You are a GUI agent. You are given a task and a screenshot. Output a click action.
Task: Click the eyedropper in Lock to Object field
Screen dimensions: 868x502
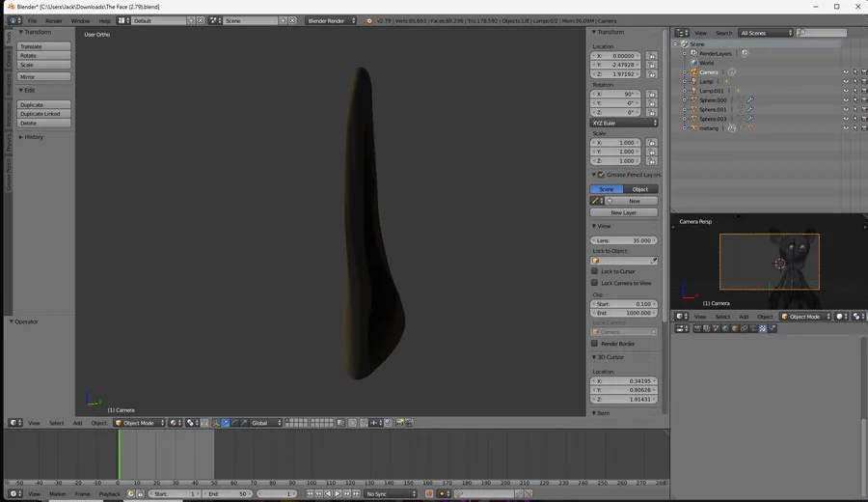(x=653, y=261)
